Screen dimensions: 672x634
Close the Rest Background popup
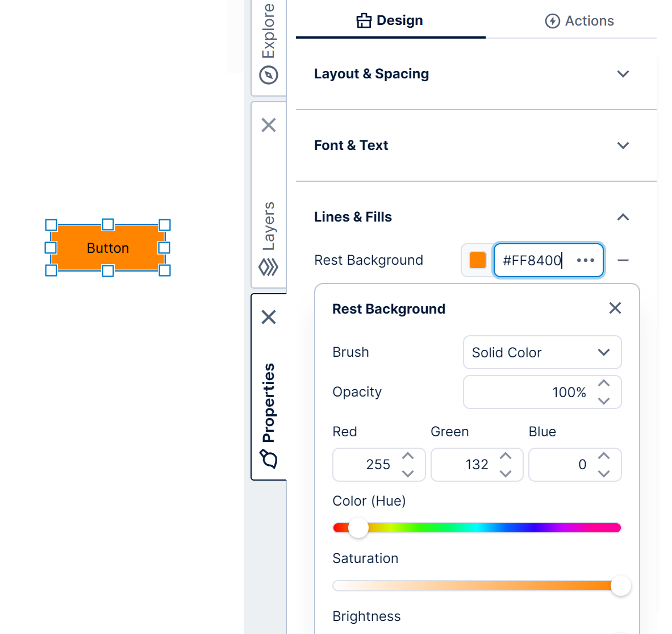point(615,308)
